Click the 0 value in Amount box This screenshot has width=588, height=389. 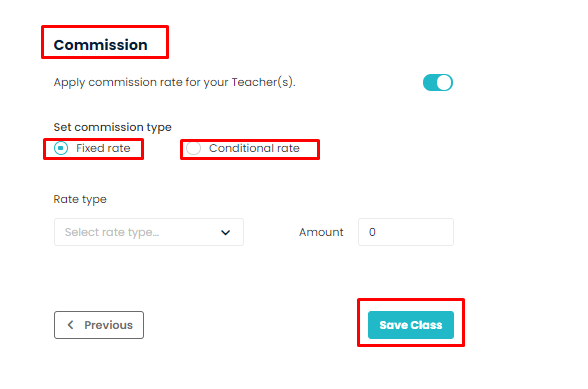[x=372, y=232]
